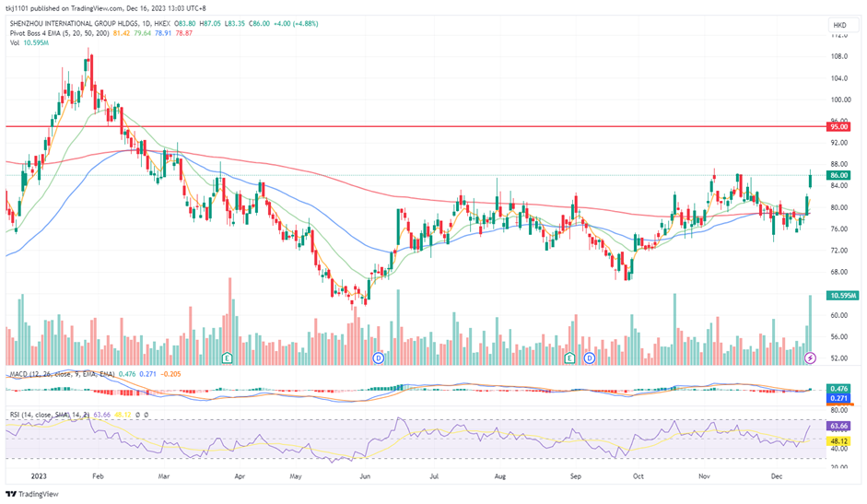Click the blue 78.91 EMA value
Image resolution: width=867 pixels, height=504 pixels.
pyautogui.click(x=163, y=33)
